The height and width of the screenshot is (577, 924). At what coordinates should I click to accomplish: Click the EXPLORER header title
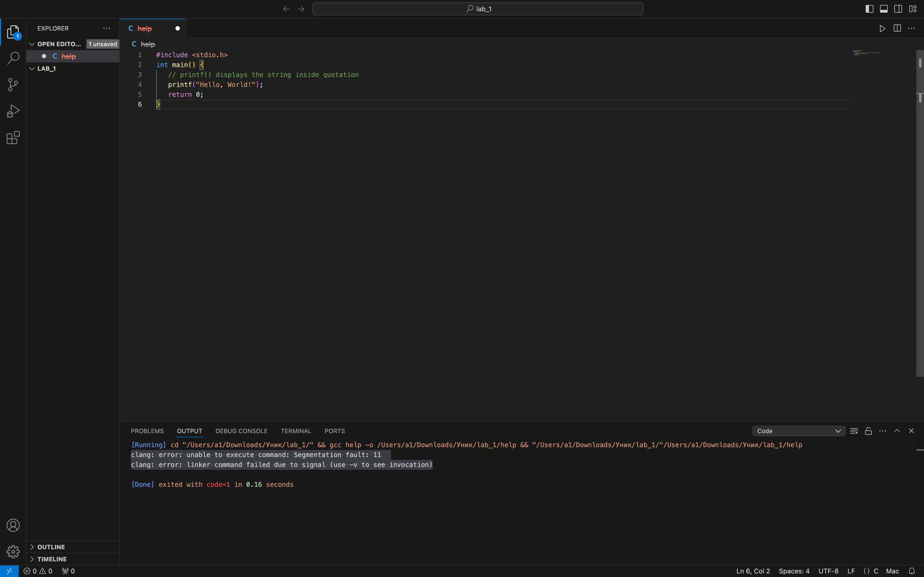coord(53,28)
